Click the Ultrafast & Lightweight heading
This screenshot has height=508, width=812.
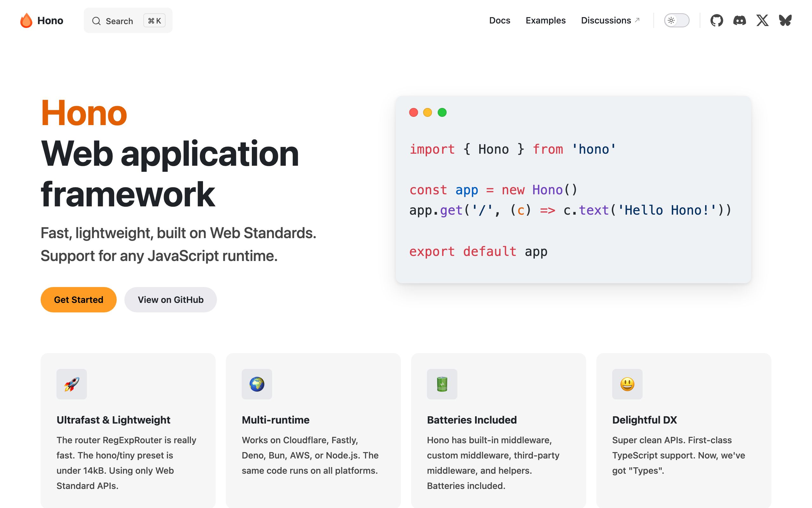114,420
